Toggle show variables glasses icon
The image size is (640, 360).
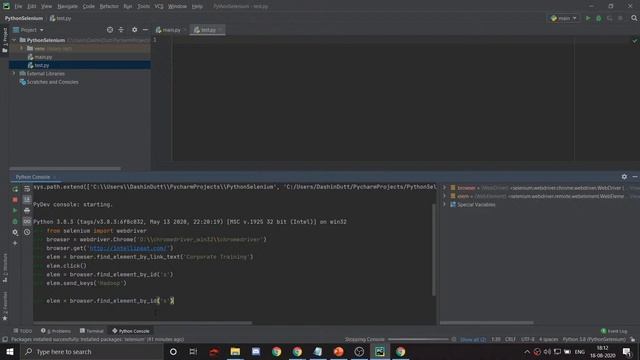(27, 221)
